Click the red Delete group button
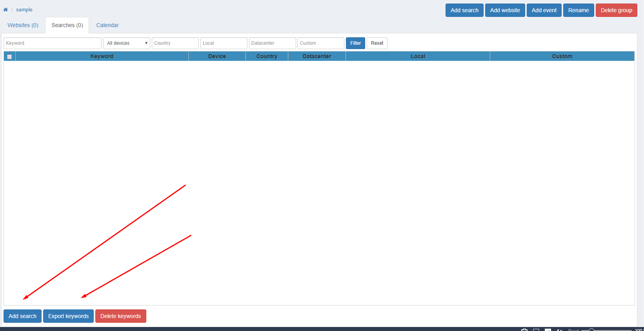This screenshot has height=331, width=644. pyautogui.click(x=616, y=10)
